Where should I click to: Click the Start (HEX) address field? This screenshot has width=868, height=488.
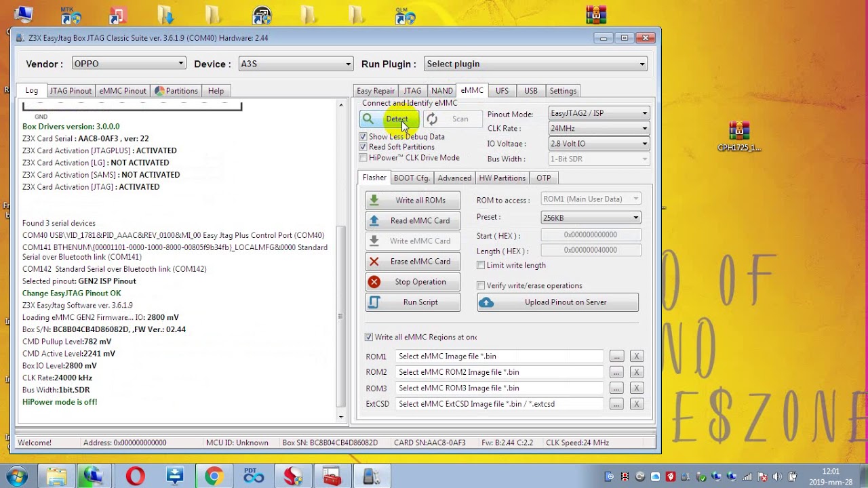[591, 235]
